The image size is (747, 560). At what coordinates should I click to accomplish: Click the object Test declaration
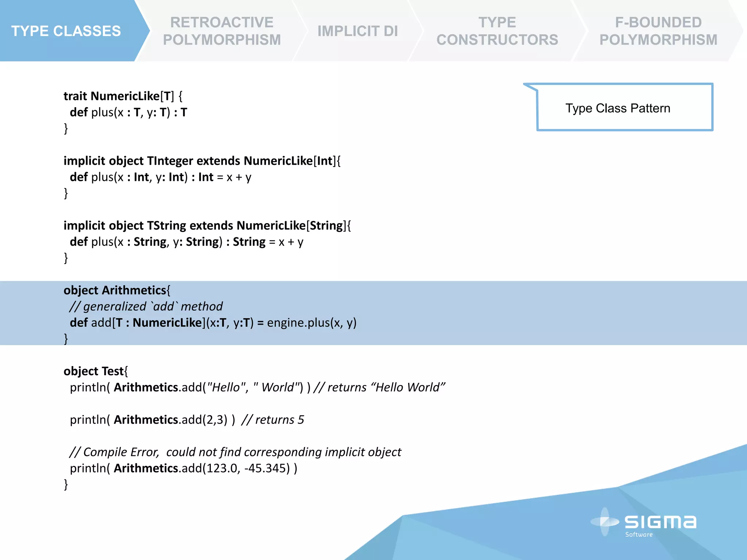click(96, 371)
